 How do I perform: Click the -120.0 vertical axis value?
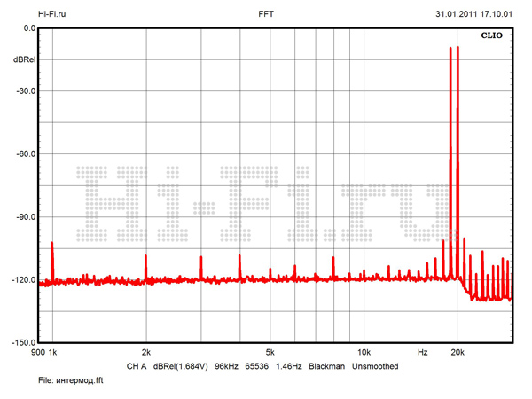22,280
